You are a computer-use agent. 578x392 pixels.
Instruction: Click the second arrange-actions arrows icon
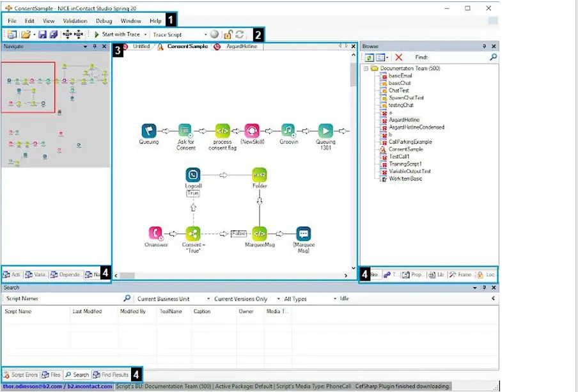pos(79,35)
